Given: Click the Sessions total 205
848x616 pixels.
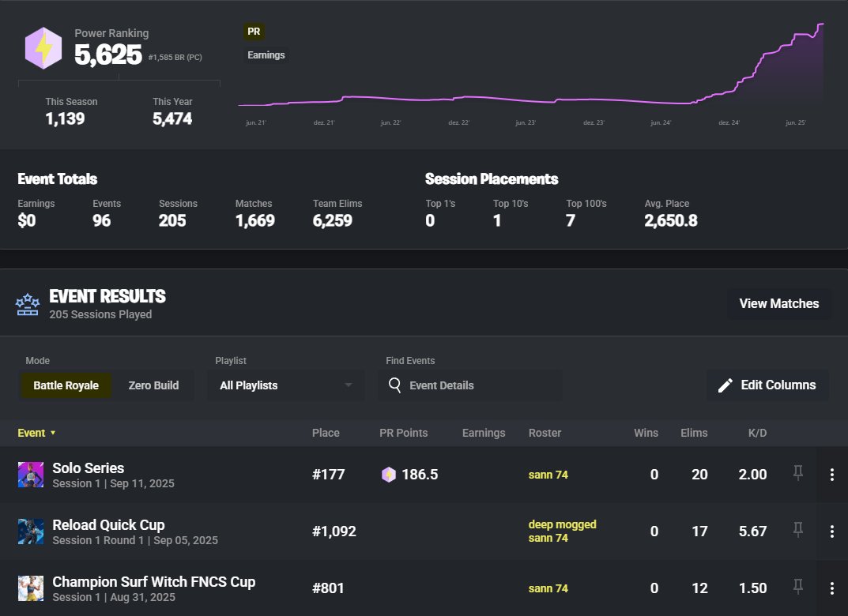Looking at the screenshot, I should 172,220.
